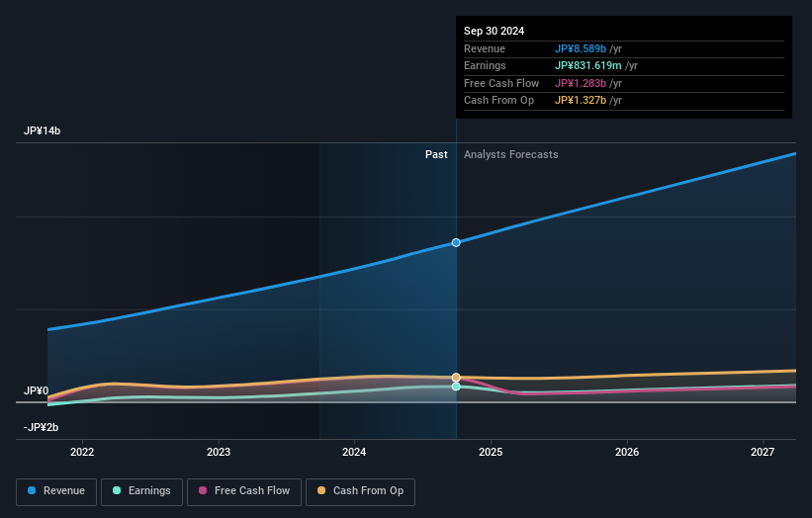Click the JP¥831.619m earnings value
This screenshot has height=518, width=812.
pos(588,65)
